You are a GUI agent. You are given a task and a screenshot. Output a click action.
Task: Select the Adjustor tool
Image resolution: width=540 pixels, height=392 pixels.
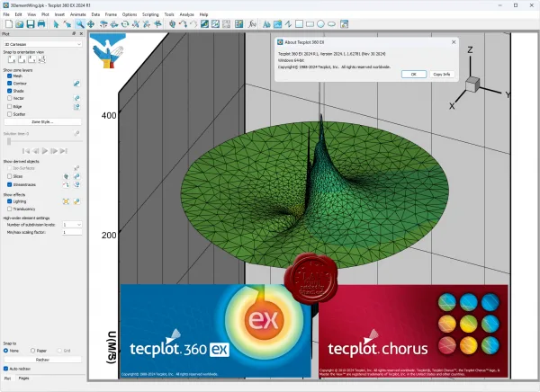click(x=67, y=23)
